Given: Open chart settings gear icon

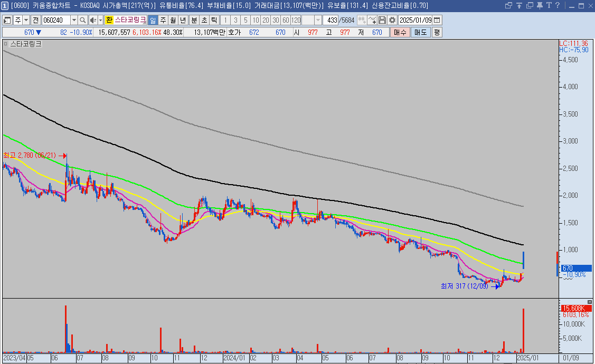Looking at the screenshot, I should click(x=392, y=20).
